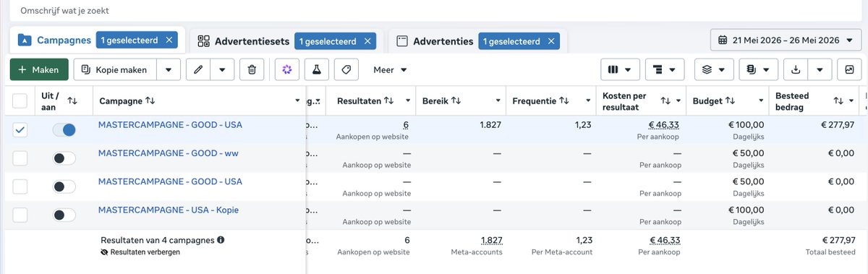Open the columns layout dropdown
The image size is (868, 274).
620,70
